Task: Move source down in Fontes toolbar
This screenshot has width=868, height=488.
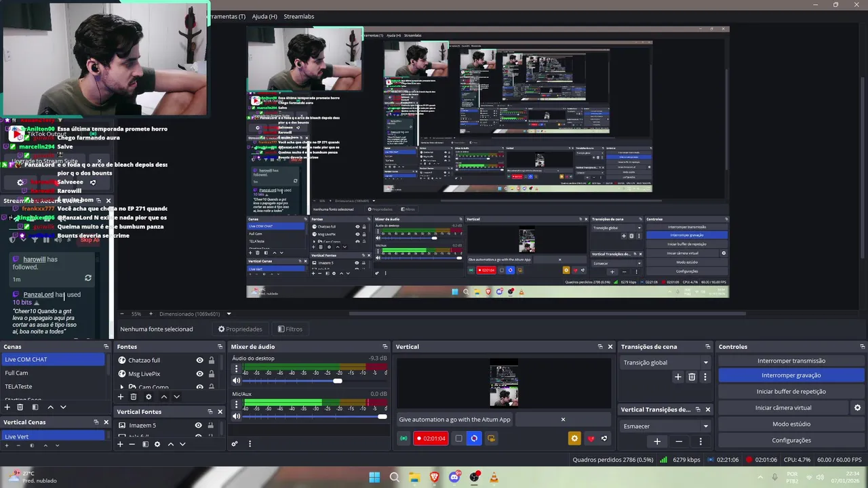Action: pos(176,396)
